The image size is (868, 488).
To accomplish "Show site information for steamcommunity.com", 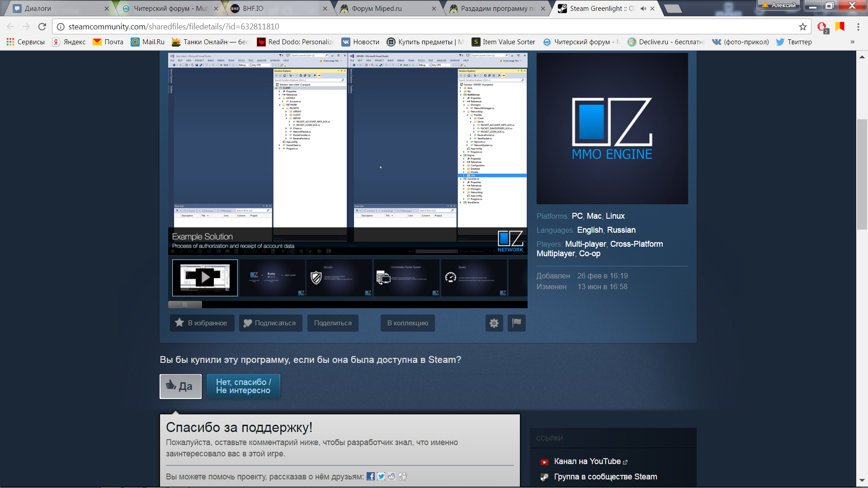I will click(x=61, y=27).
